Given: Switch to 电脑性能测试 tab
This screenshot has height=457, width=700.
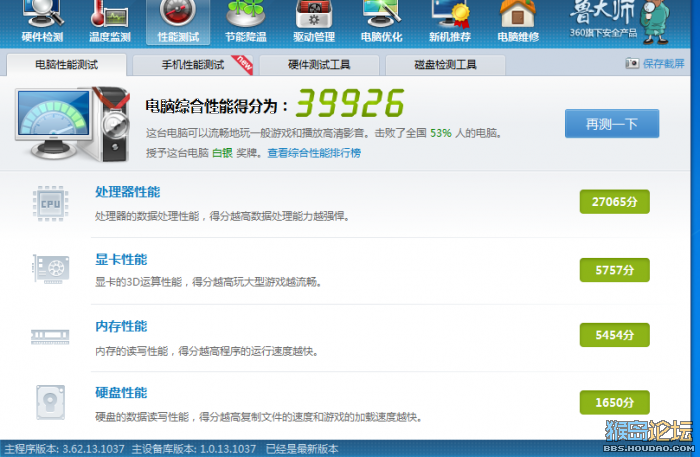Looking at the screenshot, I should tap(67, 65).
